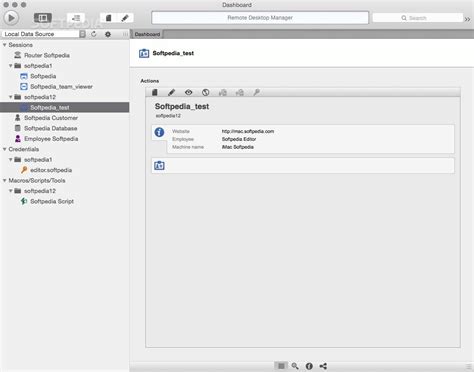Click the blue information icon
Image resolution: width=474 pixels, height=372 pixels.
[x=159, y=132]
